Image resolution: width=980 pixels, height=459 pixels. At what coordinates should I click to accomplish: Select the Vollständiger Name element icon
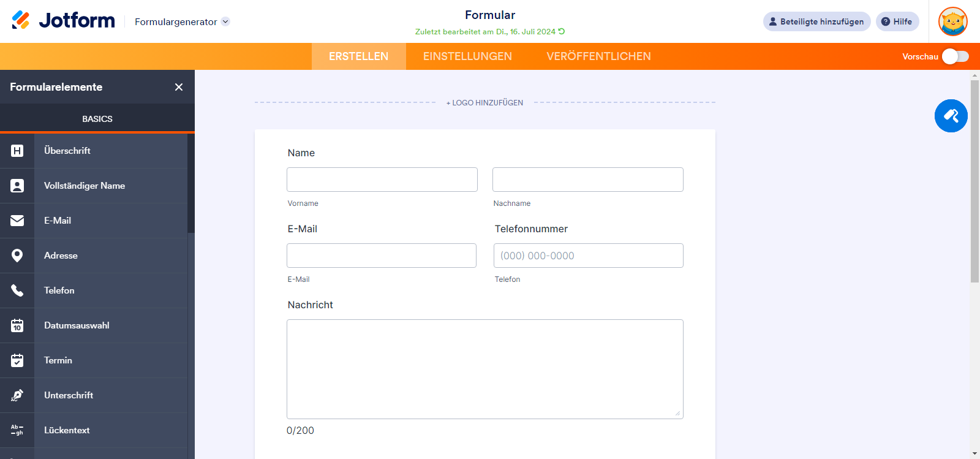17,186
